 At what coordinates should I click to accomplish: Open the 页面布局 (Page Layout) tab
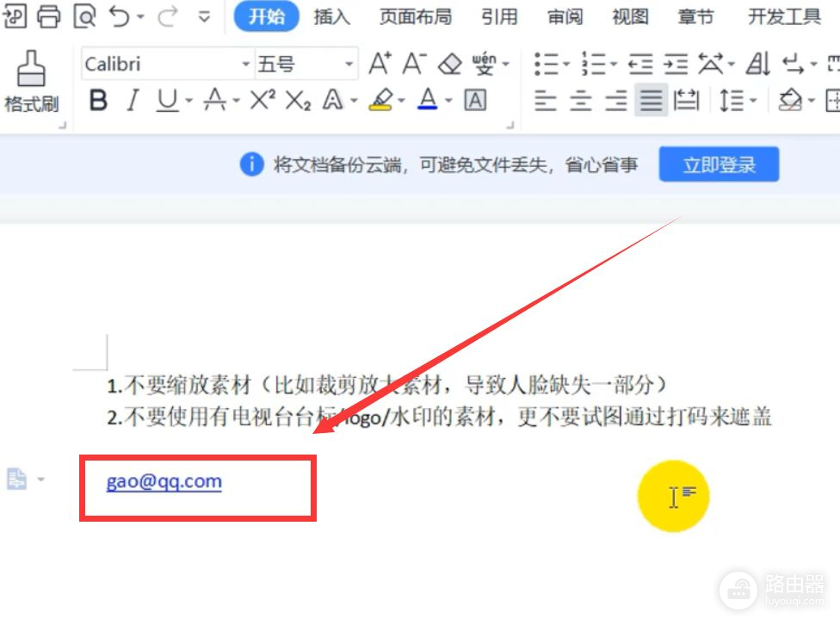point(415,16)
